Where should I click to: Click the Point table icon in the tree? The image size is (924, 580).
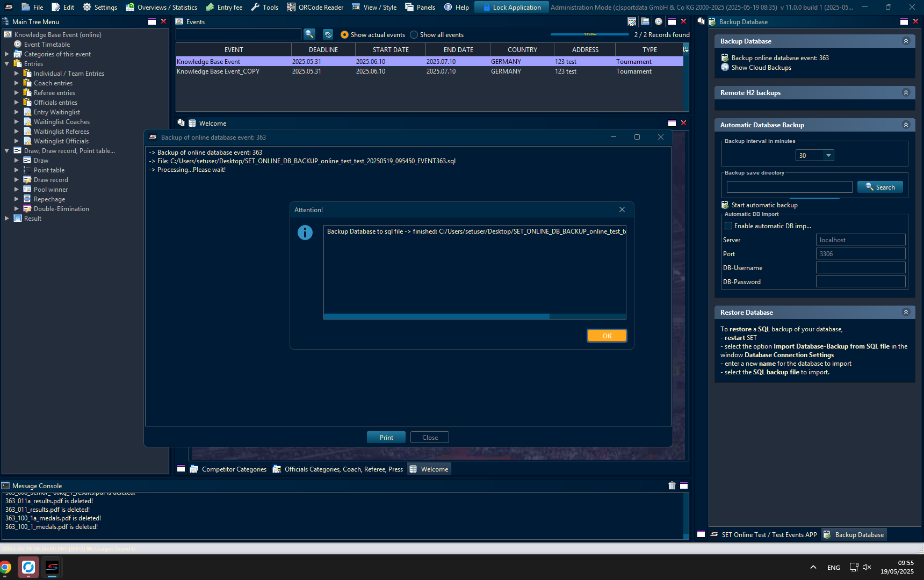(x=27, y=170)
